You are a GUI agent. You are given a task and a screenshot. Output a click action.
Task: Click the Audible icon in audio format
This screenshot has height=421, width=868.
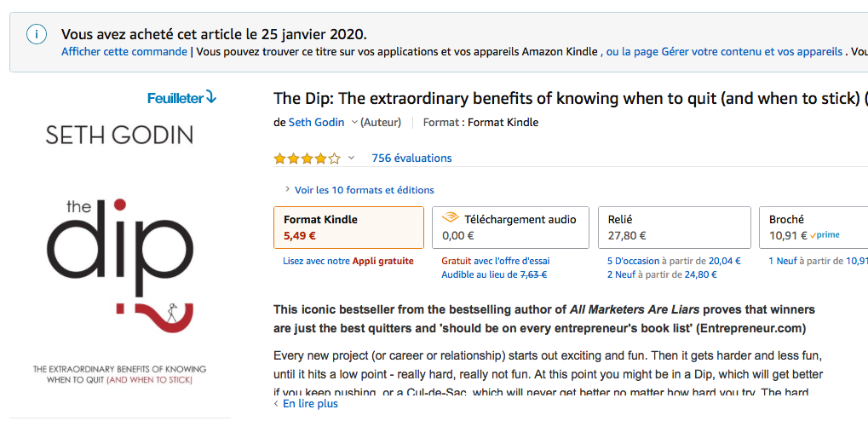pyautogui.click(x=451, y=218)
